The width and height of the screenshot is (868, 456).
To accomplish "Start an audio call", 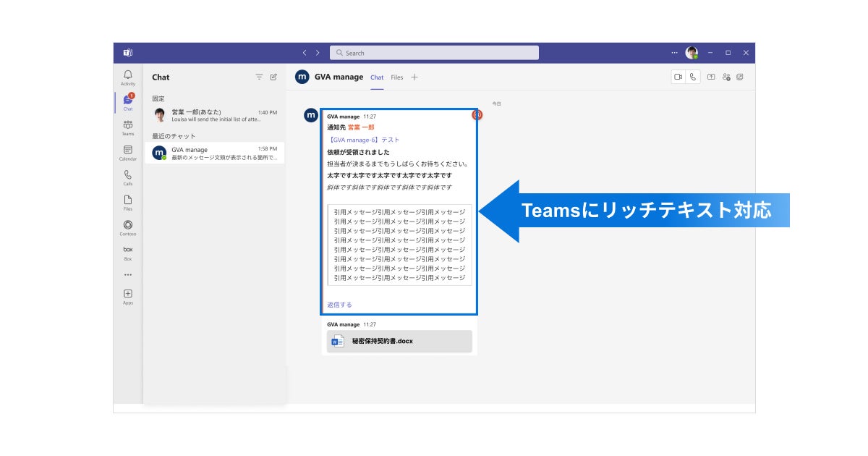I will [693, 77].
